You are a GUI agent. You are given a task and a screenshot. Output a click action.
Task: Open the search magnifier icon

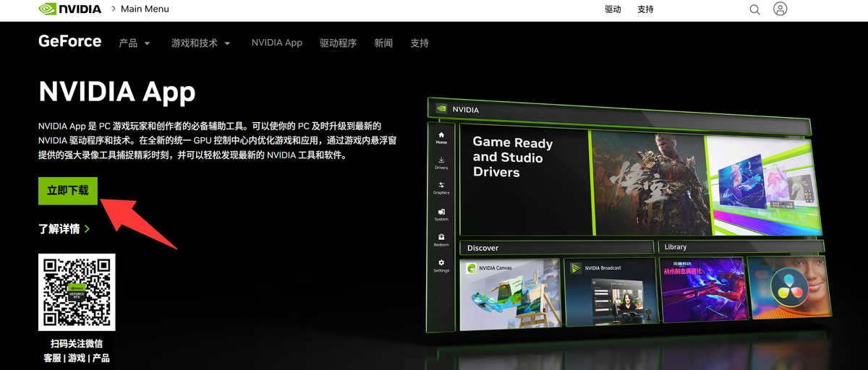pyautogui.click(x=754, y=9)
